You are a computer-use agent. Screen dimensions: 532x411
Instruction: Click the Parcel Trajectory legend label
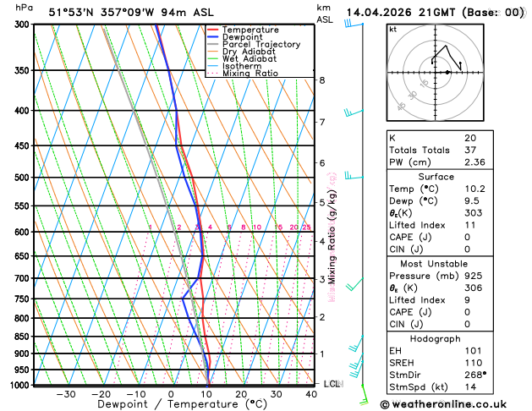pyautogui.click(x=261, y=45)
